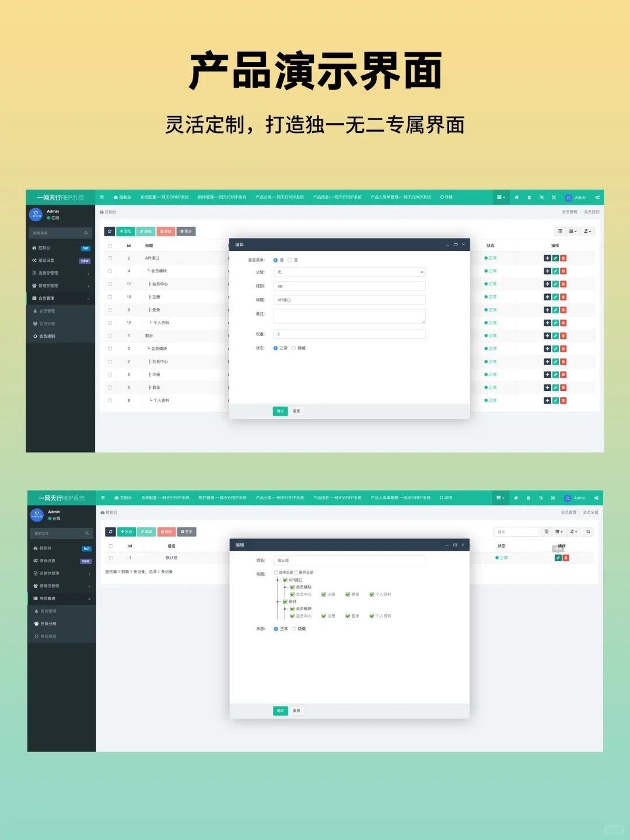Click inside the 权重 weight input field

349,334
